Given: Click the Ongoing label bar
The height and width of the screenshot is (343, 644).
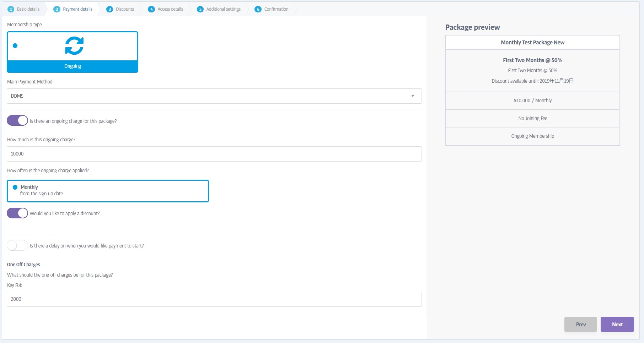Looking at the screenshot, I should click(73, 66).
